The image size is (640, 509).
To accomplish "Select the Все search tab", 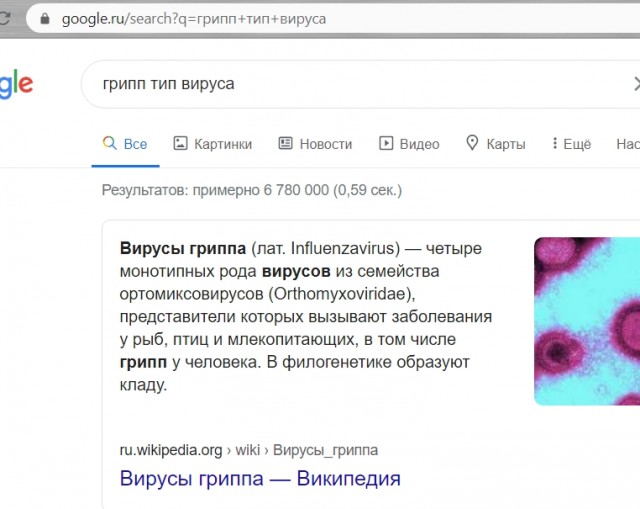I will [125, 144].
